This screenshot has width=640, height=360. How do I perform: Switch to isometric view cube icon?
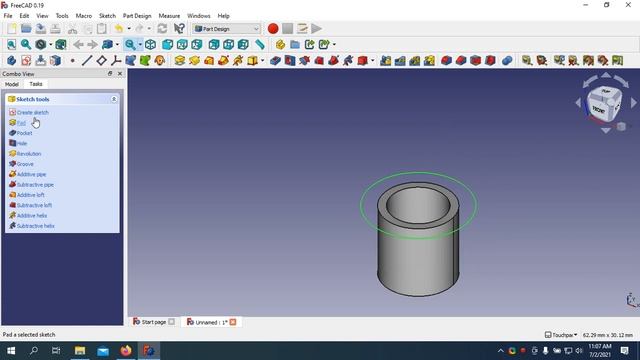tap(150, 44)
